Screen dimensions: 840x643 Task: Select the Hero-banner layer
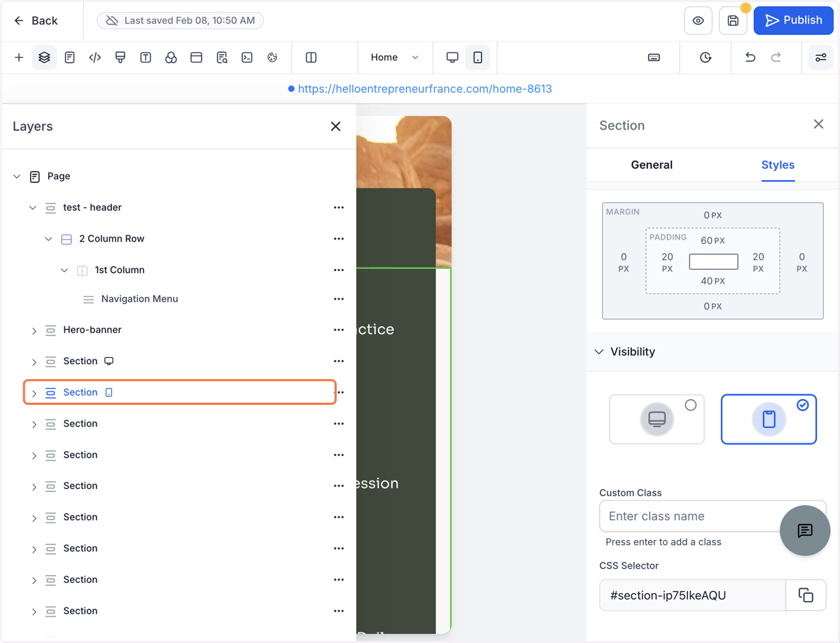(92, 330)
